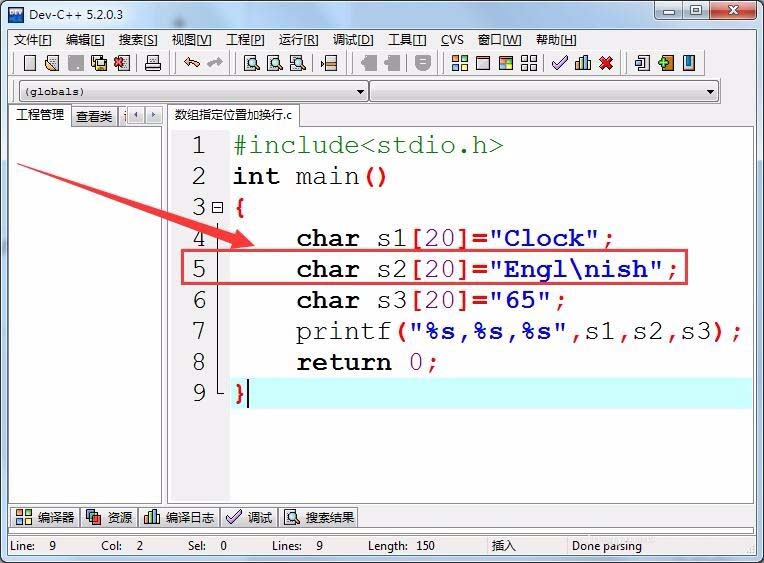Click the Compile icon with four colored squares

(459, 63)
